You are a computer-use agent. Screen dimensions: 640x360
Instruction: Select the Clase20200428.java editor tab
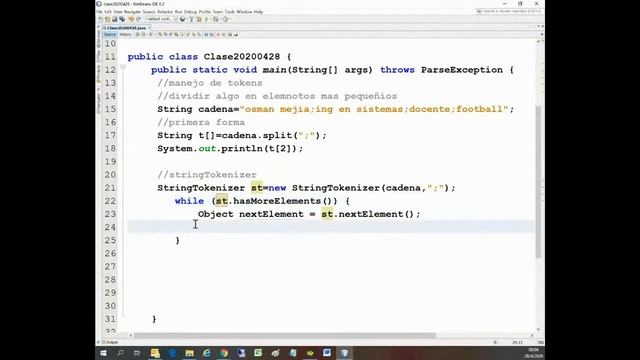(126, 28)
